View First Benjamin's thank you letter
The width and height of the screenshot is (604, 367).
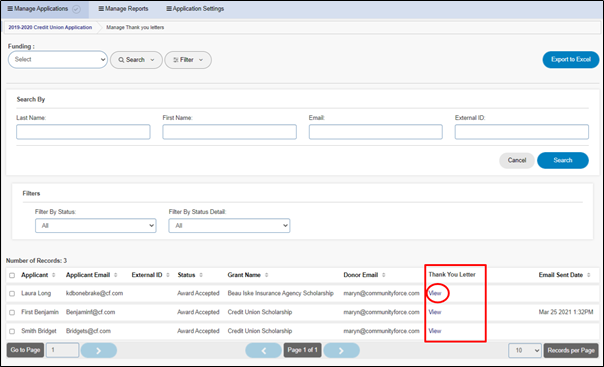435,312
